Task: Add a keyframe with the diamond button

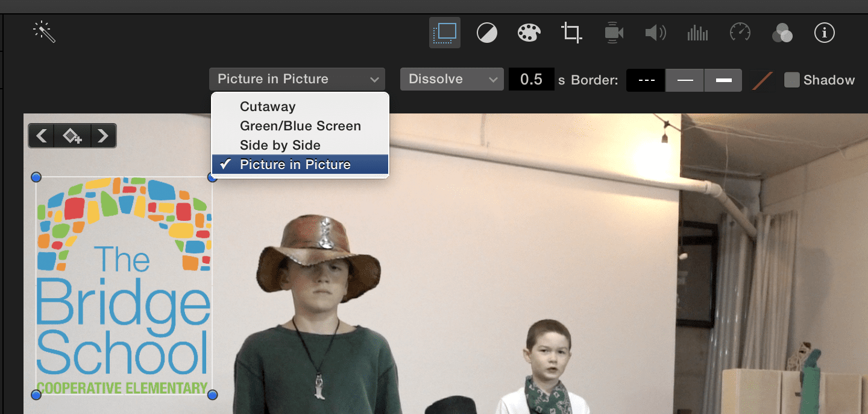Action: [72, 136]
